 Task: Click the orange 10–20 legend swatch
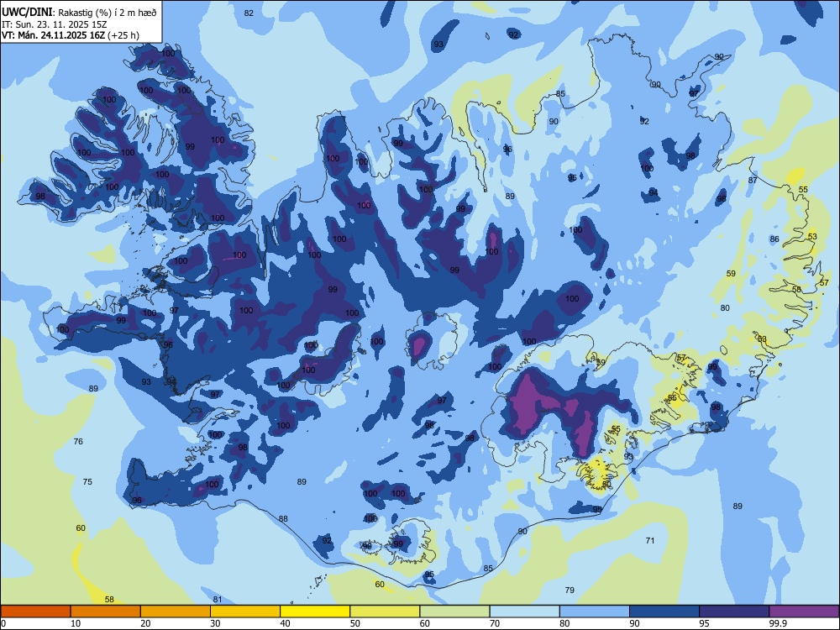pos(106,612)
